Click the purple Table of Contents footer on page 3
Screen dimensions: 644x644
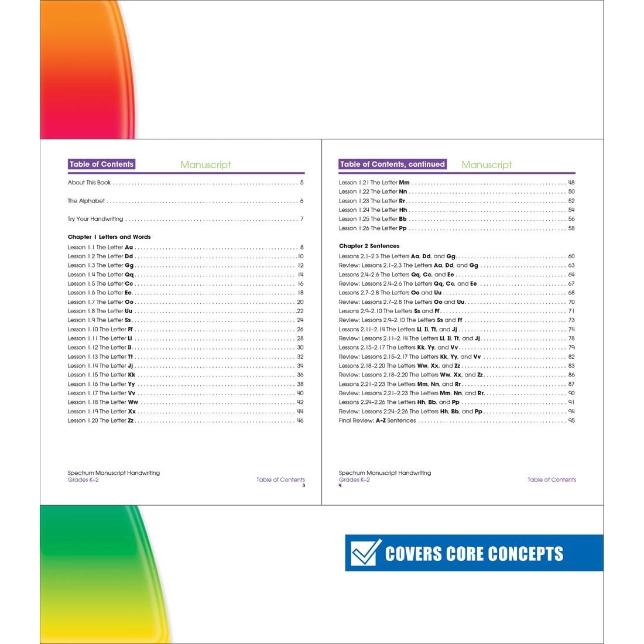click(x=280, y=479)
